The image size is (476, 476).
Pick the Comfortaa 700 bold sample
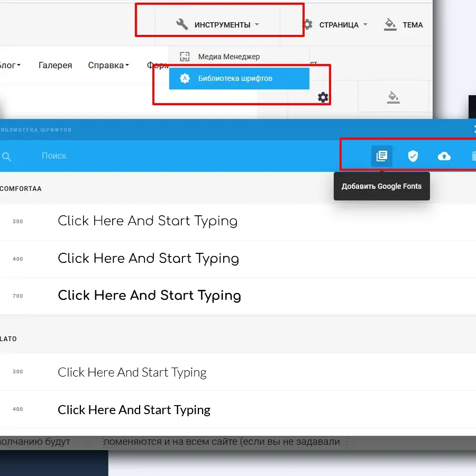pyautogui.click(x=149, y=296)
